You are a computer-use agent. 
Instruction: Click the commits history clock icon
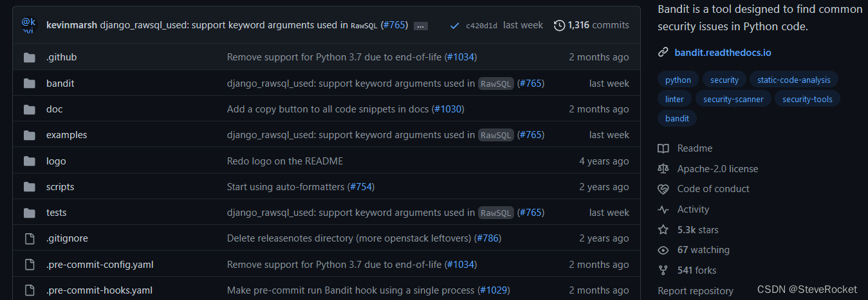pos(559,25)
